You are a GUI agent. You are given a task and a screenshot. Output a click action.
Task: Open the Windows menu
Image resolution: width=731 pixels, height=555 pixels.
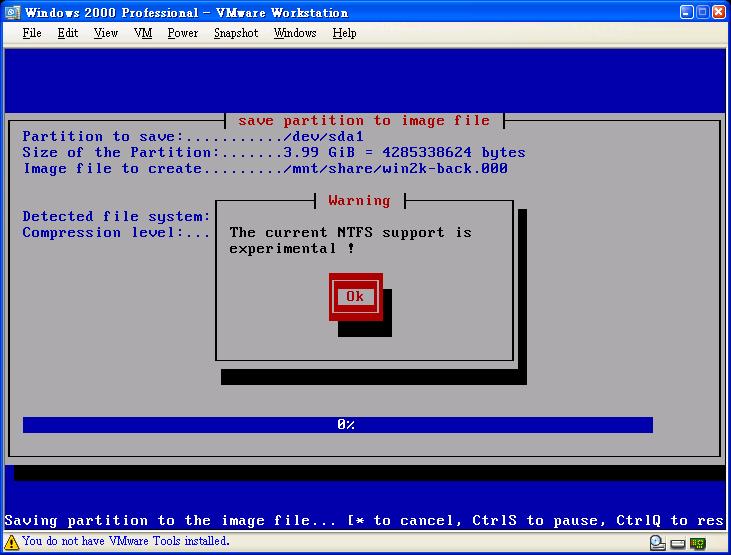point(295,33)
